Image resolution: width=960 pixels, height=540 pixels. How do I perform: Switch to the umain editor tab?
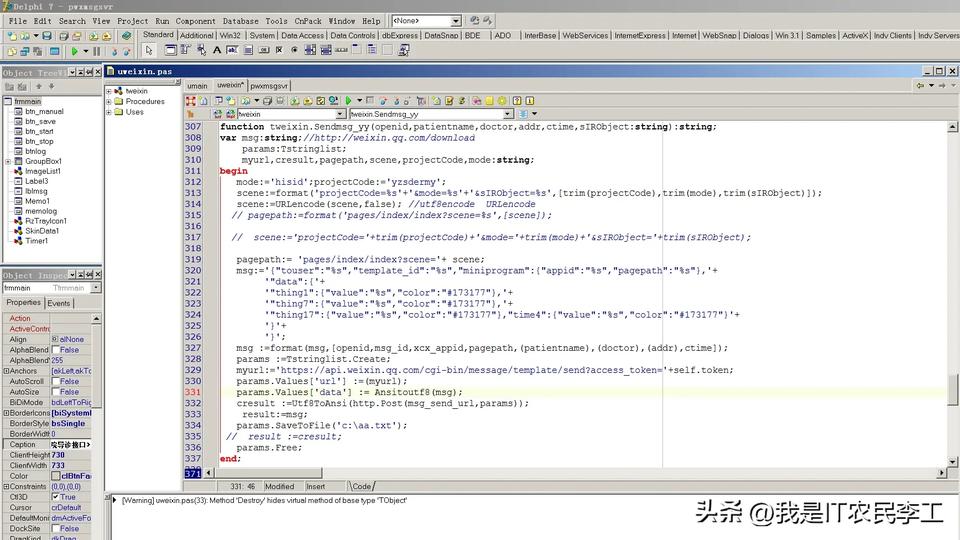tap(197, 86)
